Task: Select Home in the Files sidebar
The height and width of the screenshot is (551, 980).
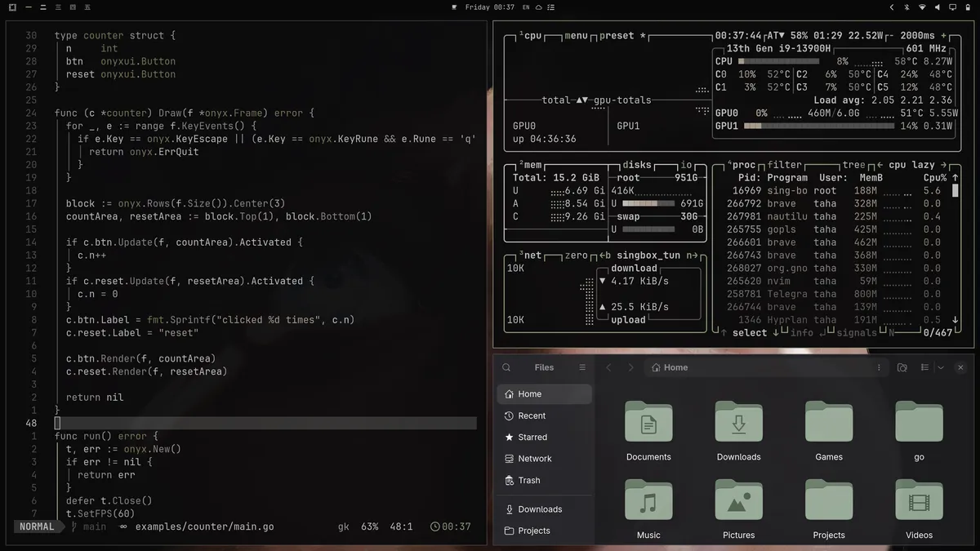Action: (x=544, y=394)
